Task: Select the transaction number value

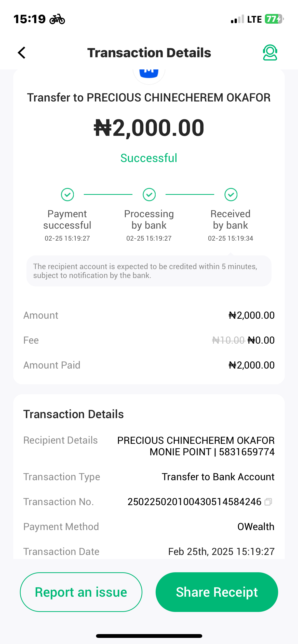Action: click(x=194, y=502)
